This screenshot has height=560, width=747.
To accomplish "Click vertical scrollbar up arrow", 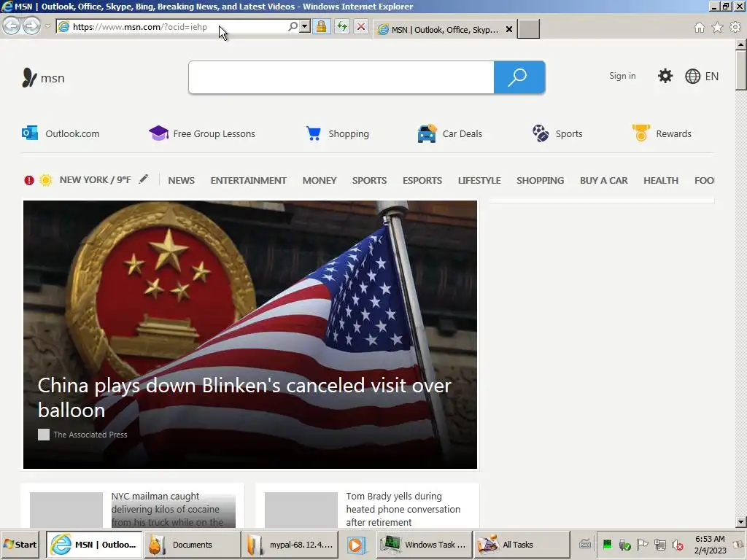I will click(x=740, y=44).
